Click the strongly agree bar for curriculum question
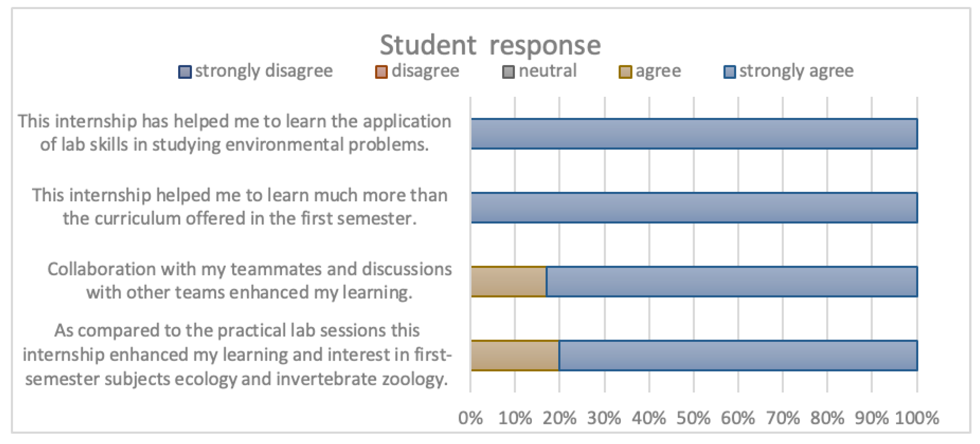980x444 pixels. click(x=694, y=208)
